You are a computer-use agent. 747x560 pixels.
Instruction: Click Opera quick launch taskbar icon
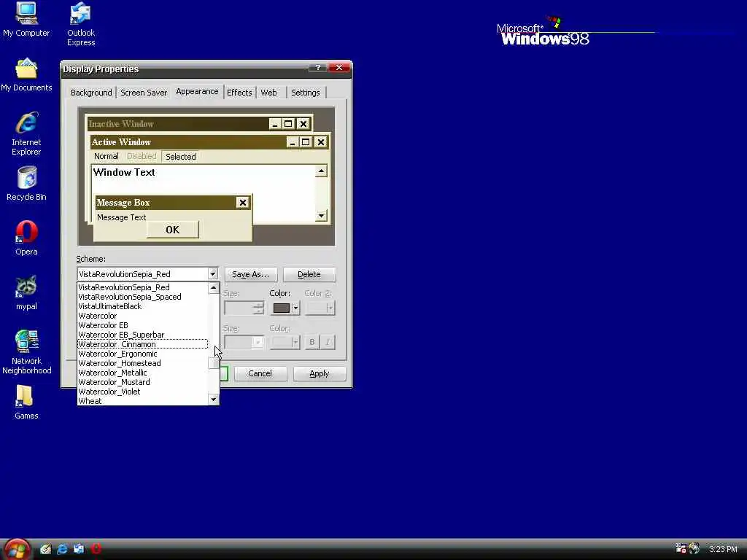(x=96, y=549)
